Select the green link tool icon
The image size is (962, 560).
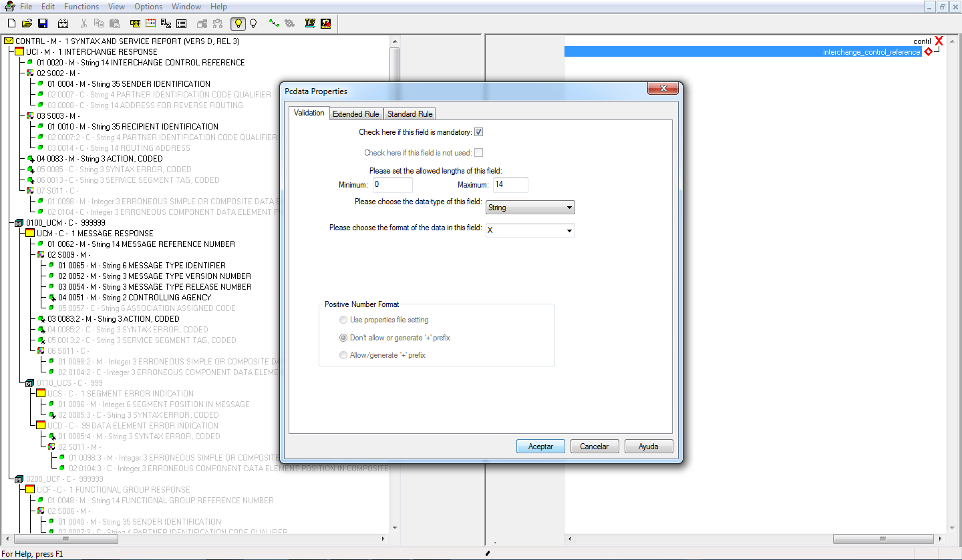click(273, 23)
